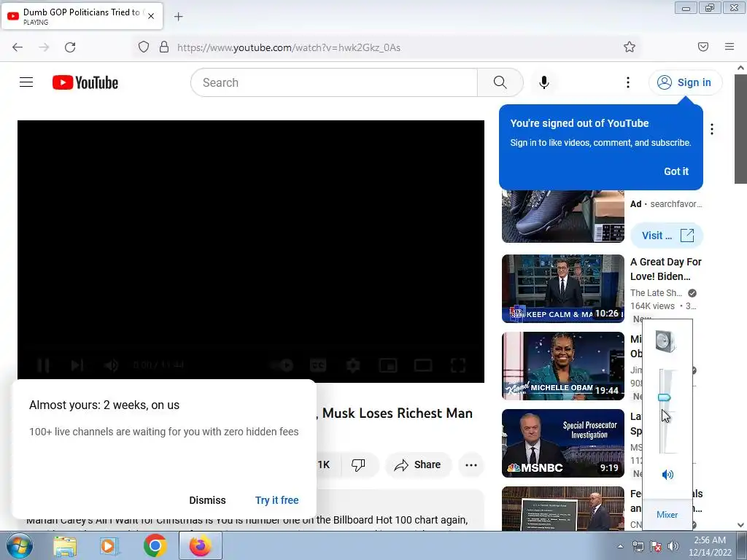
Task: Click Try it free link
Action: (x=276, y=500)
